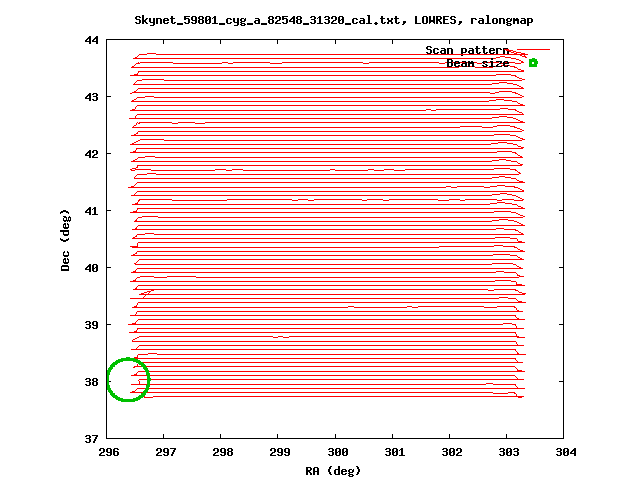Viewport: 640px width, 480px height.
Task: Click the green beam size legend marker
Action: [533, 63]
